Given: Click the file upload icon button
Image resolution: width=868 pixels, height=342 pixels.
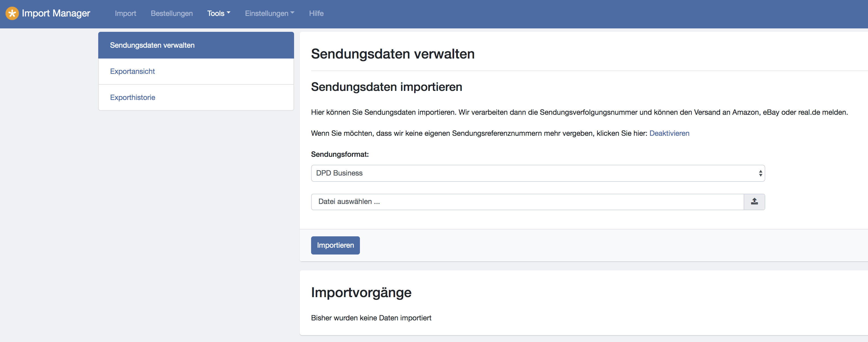Looking at the screenshot, I should (x=754, y=202).
